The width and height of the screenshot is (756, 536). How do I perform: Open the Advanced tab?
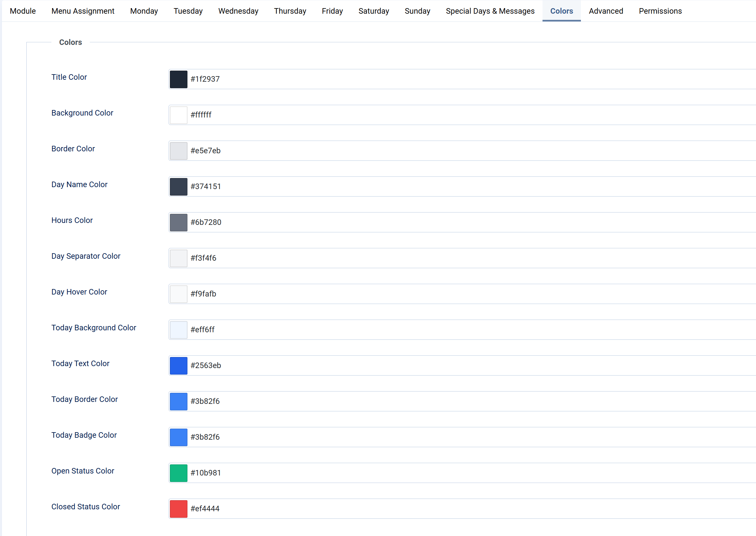(606, 11)
